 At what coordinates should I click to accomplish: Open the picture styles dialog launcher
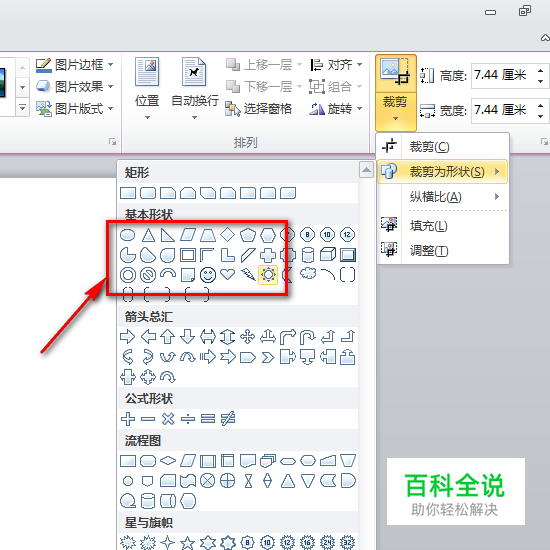[112, 142]
